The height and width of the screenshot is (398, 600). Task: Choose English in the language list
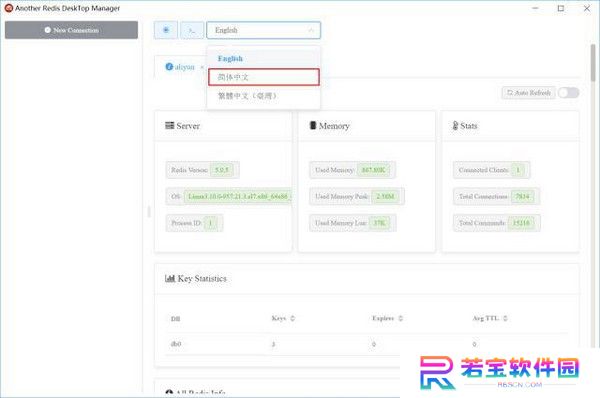[x=263, y=59]
